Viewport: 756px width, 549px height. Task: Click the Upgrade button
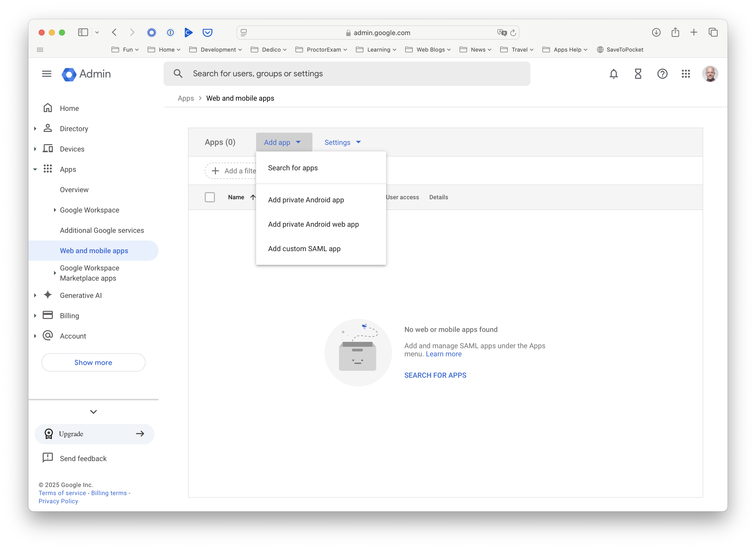(94, 434)
